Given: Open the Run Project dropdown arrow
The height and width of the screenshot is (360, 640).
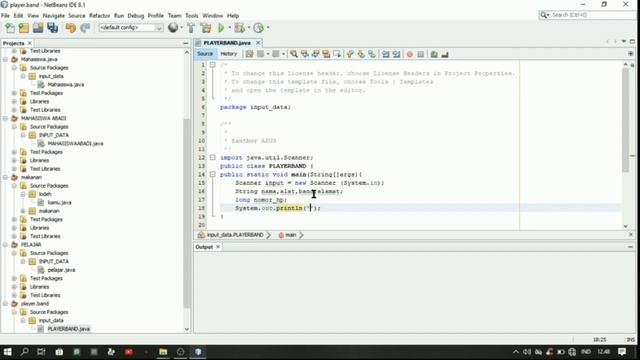Looking at the screenshot, I should pyautogui.click(x=229, y=28).
